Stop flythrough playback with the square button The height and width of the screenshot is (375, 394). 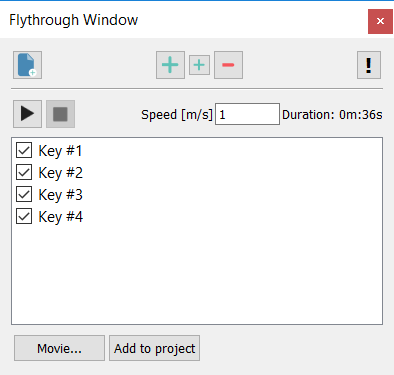click(x=60, y=114)
